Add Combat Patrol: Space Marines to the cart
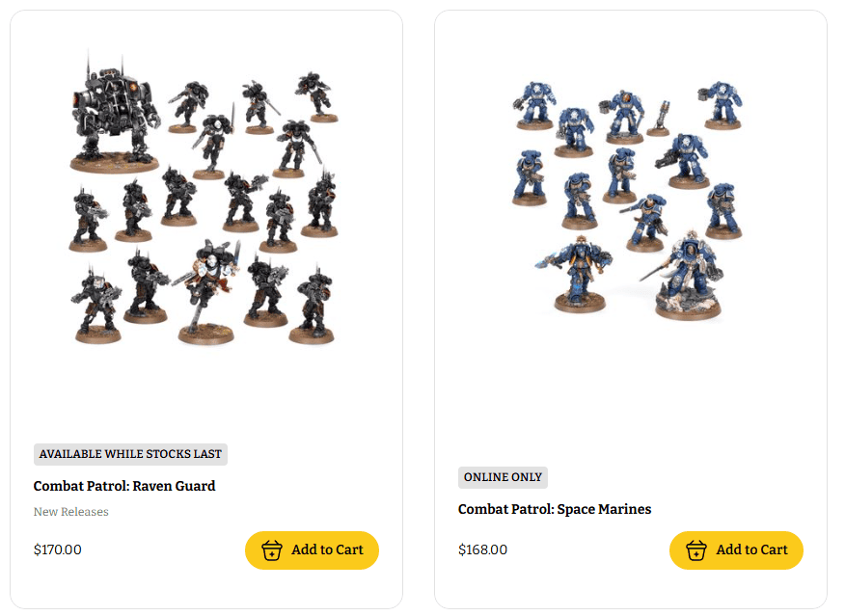Screen dimensions: 845x616 click(x=736, y=549)
